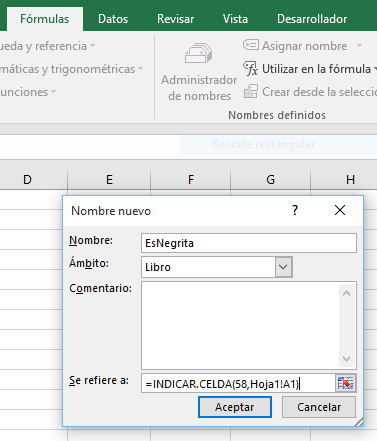
Task: Select column G header
Action: point(271,180)
